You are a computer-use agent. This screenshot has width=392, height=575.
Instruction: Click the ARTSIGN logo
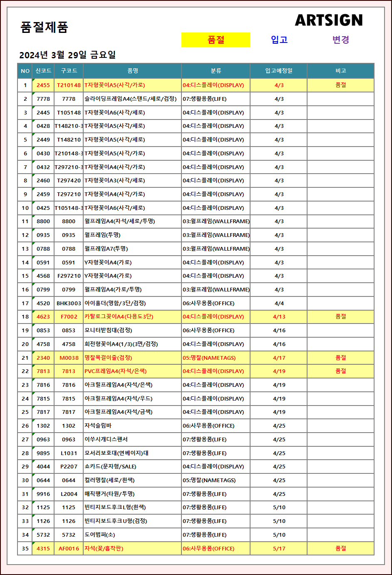coord(329,20)
